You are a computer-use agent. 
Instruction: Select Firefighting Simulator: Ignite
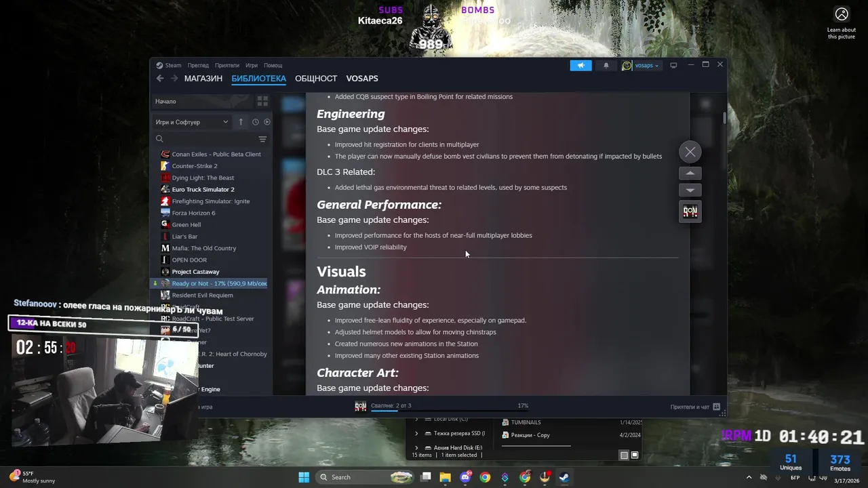tap(210, 201)
